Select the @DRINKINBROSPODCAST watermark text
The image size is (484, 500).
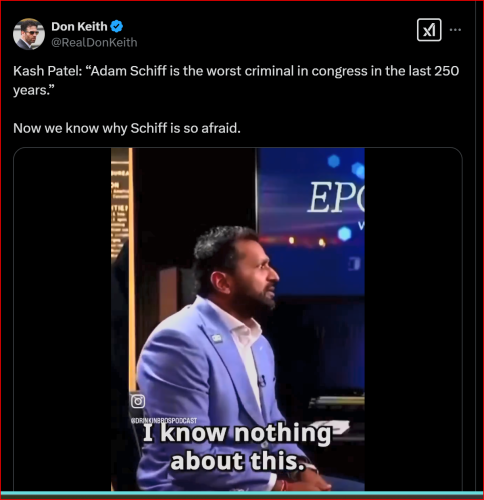(164, 421)
